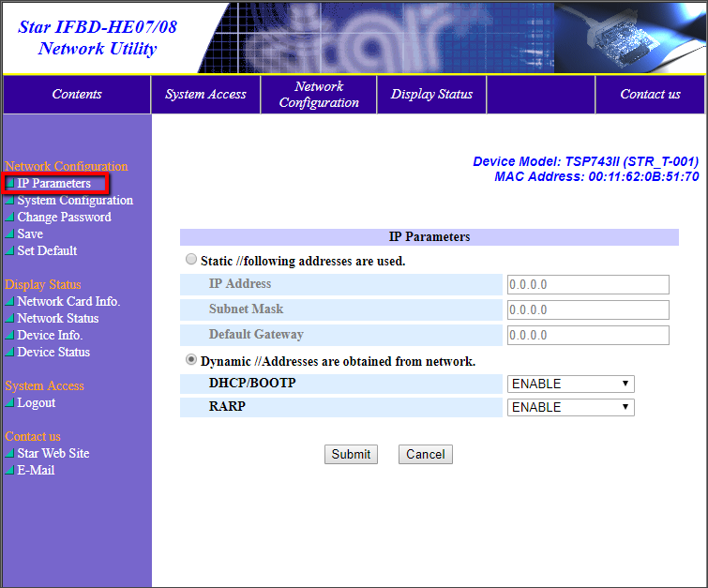Click the MAC Address 00:11:62:0B:51:70 text
Image resolution: width=708 pixels, height=588 pixels.
596,176
